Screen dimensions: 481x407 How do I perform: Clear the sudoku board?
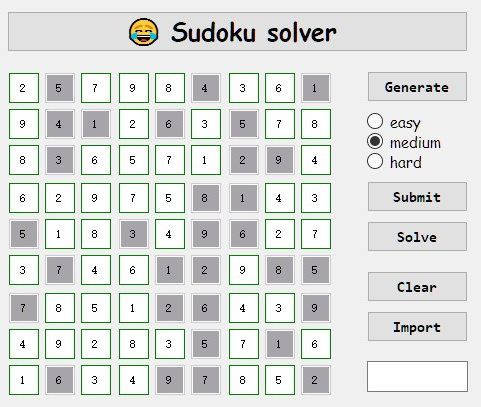[417, 287]
